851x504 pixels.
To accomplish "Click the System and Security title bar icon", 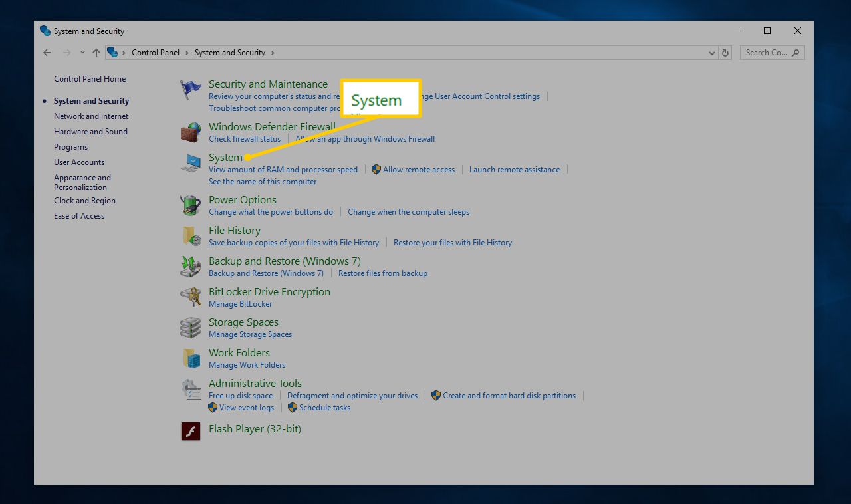I will point(45,31).
